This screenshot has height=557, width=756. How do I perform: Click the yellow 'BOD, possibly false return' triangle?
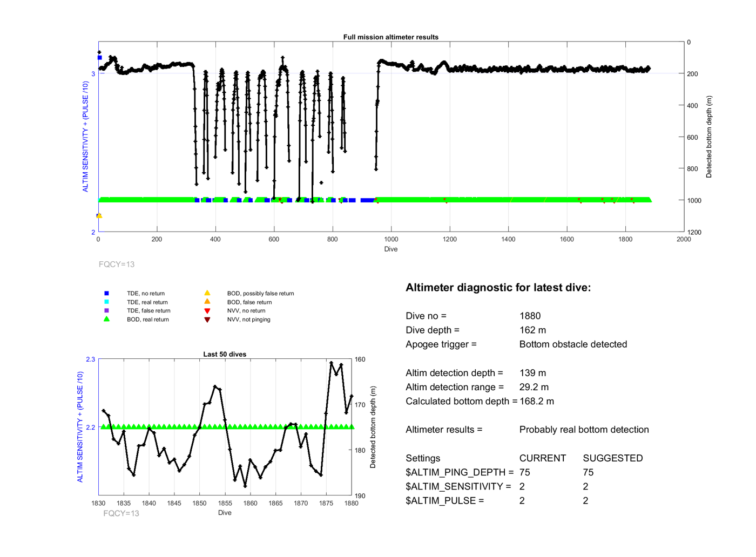tap(207, 293)
